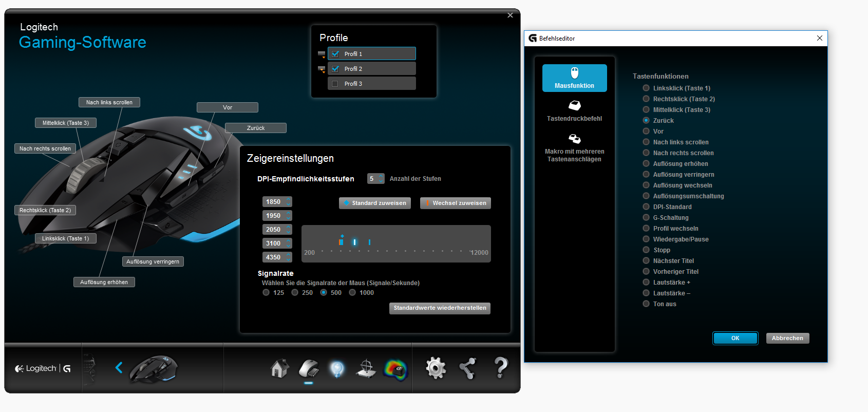The image size is (868, 412).
Task: Click the Zurück mouse button label
Action: click(256, 128)
